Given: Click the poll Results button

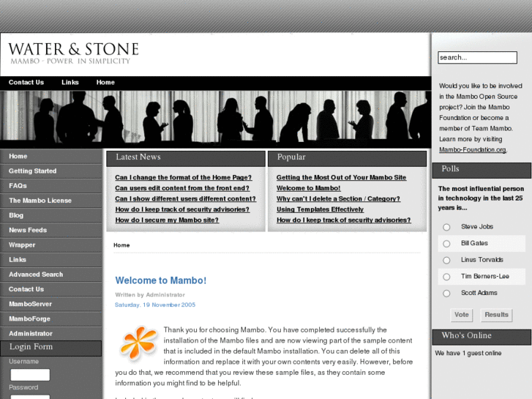Looking at the screenshot, I should coord(496,315).
